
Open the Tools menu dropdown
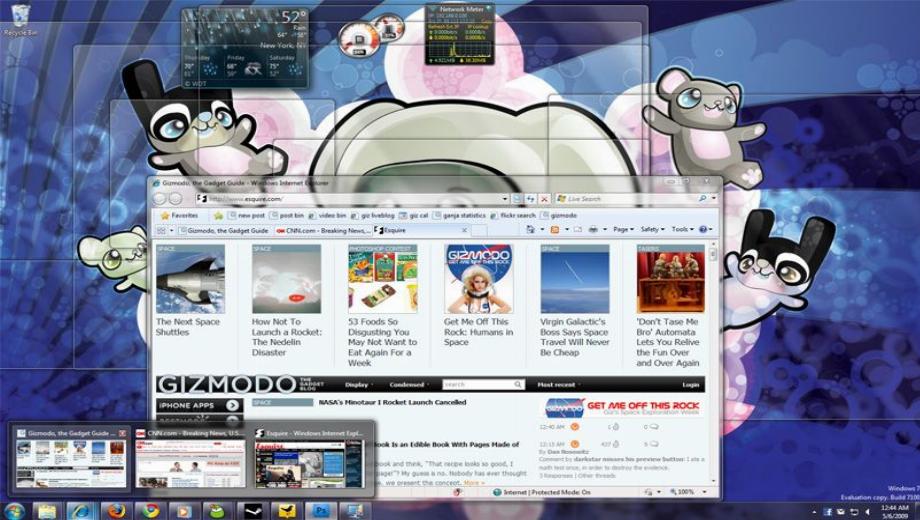(682, 229)
